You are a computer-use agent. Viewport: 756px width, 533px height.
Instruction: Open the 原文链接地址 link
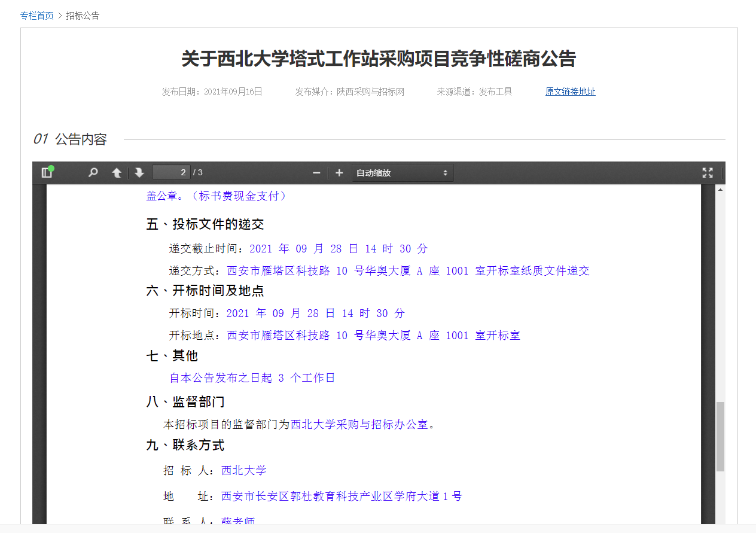point(570,92)
